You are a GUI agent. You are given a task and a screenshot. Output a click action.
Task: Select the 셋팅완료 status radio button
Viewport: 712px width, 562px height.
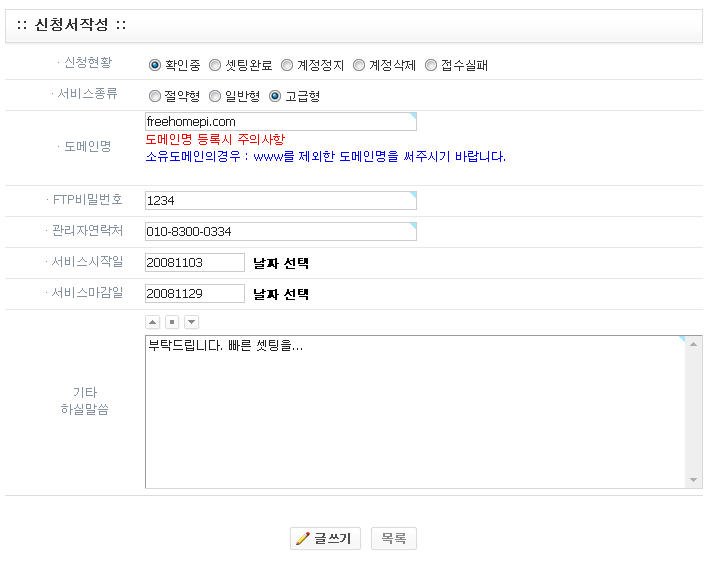point(215,65)
